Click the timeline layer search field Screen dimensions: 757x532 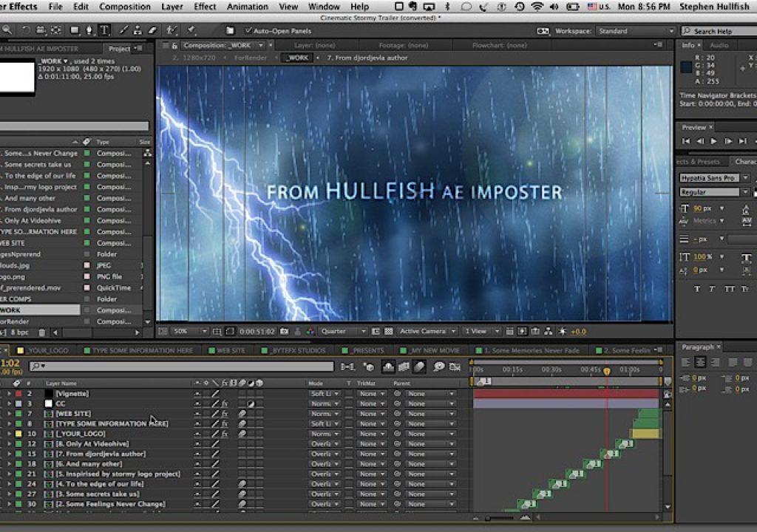point(181,366)
